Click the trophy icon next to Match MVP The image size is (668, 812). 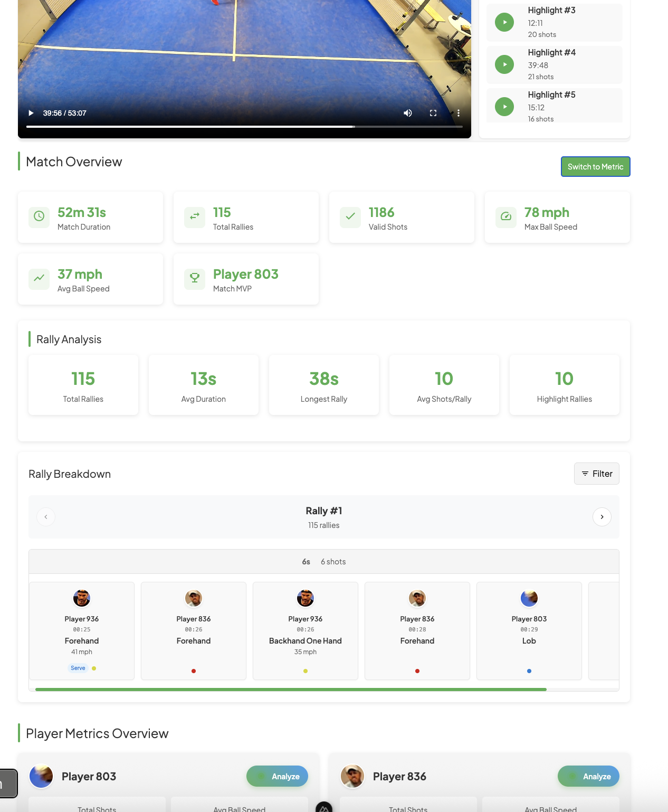coord(194,279)
